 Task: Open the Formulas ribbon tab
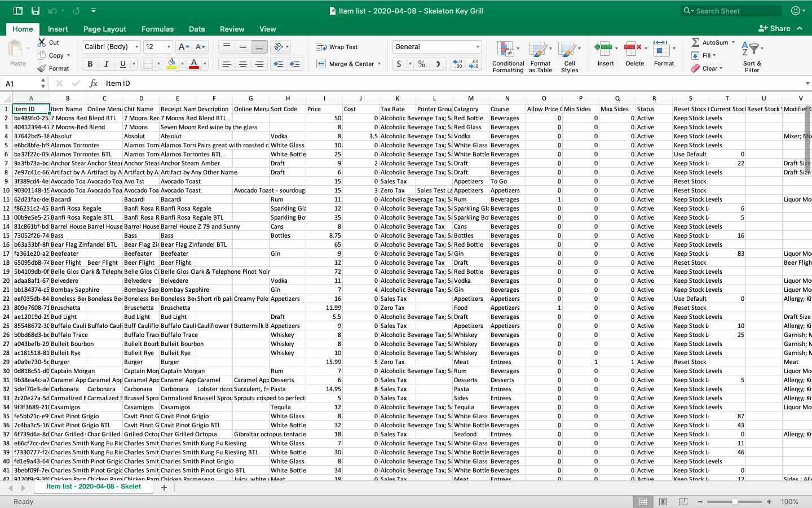coord(157,29)
